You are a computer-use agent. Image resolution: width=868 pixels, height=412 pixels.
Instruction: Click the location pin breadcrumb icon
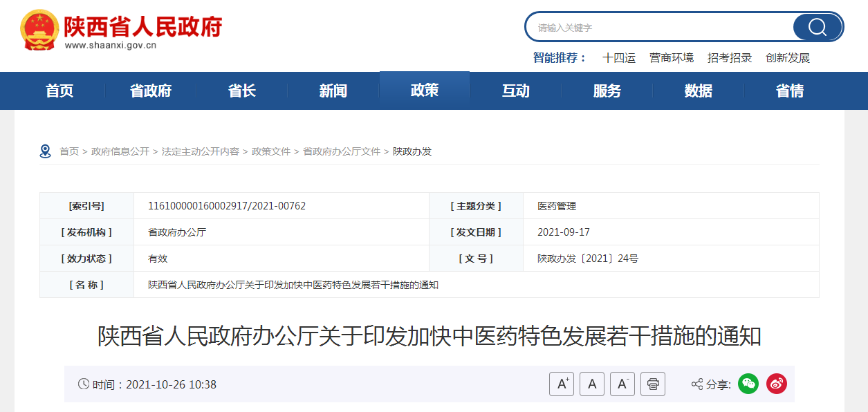pyautogui.click(x=46, y=151)
